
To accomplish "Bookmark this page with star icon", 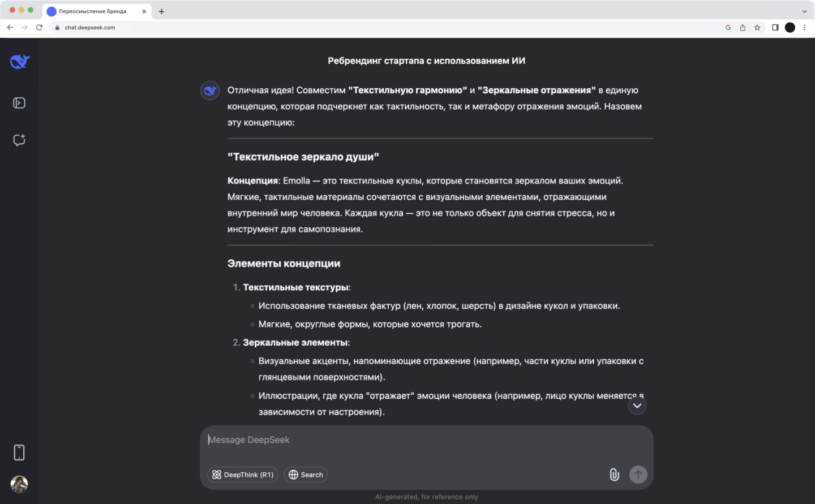I will pos(757,27).
